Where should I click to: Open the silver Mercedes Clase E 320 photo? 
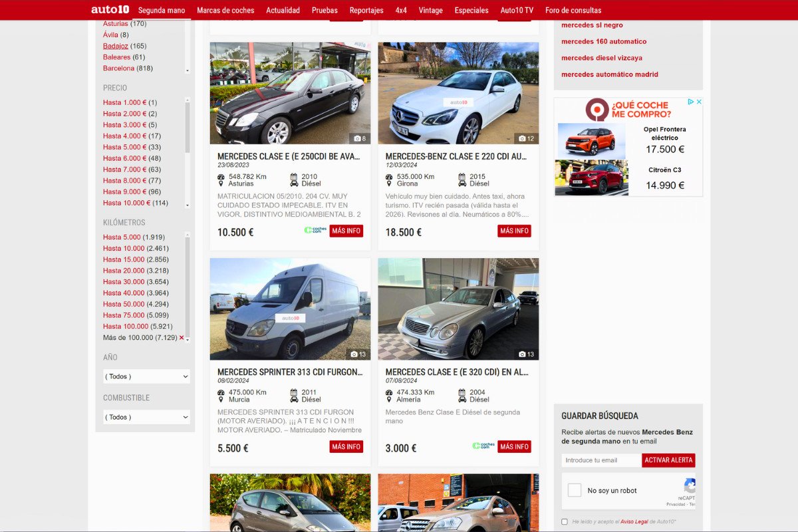[x=458, y=309]
